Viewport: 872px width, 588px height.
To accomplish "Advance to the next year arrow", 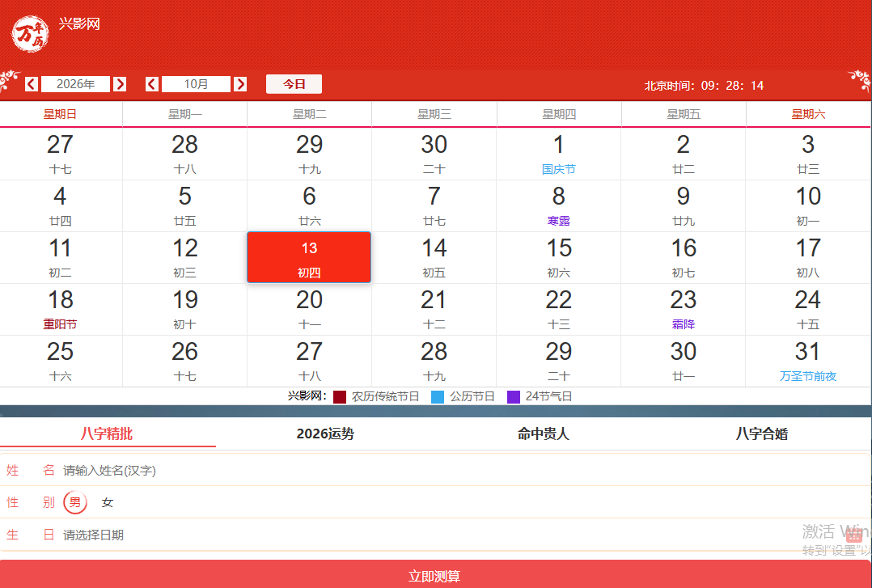I will click(x=120, y=84).
